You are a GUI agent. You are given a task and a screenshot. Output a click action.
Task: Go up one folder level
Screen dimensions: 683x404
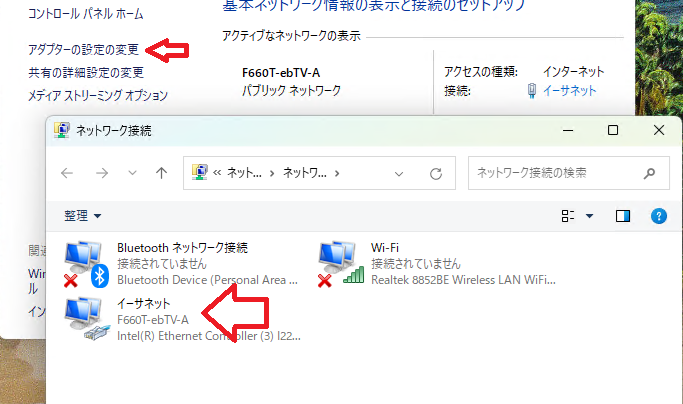tap(161, 173)
